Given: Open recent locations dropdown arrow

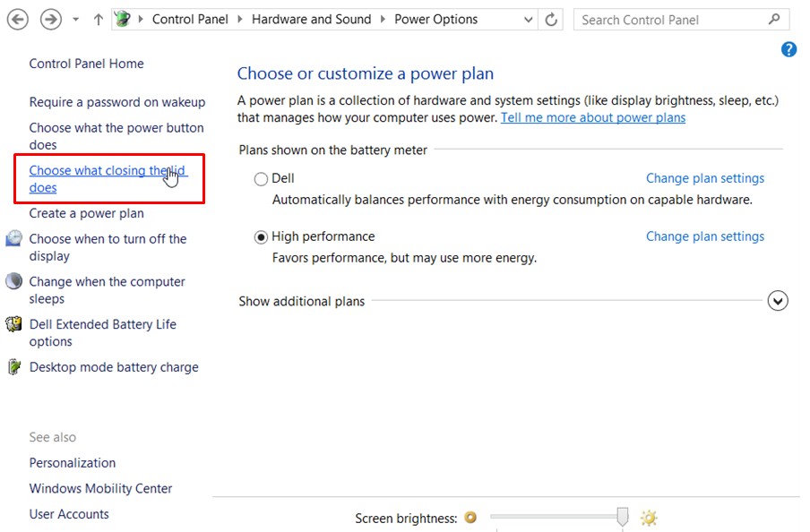Looking at the screenshot, I should [76, 19].
